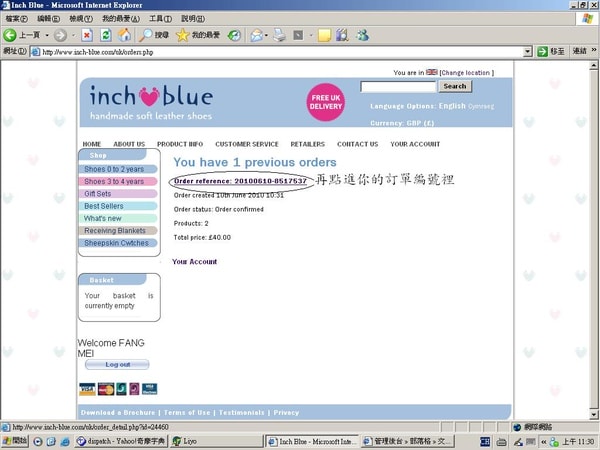Open ABOUT US page
This screenshot has height=450, width=600.
click(129, 144)
